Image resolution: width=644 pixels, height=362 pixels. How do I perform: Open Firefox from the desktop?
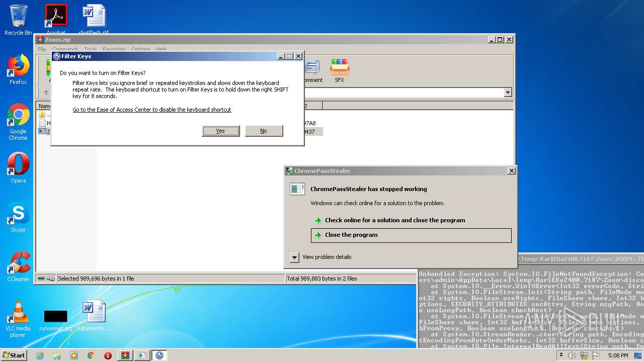click(18, 69)
